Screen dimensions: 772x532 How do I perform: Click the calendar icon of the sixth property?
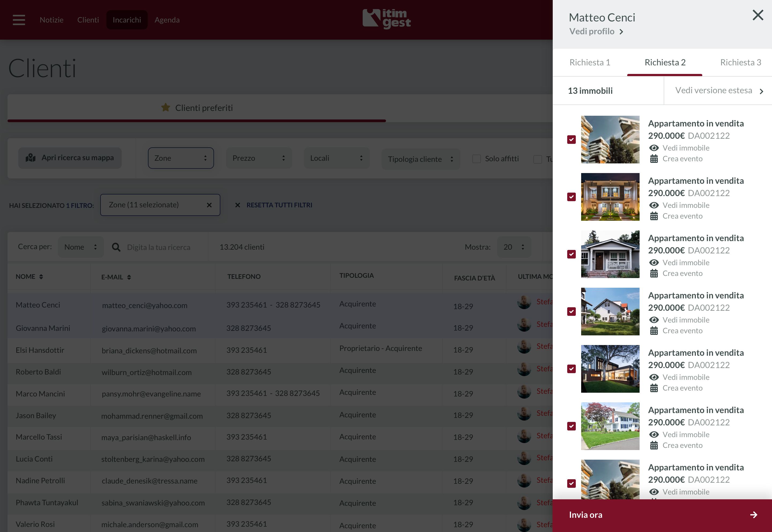[654, 446]
